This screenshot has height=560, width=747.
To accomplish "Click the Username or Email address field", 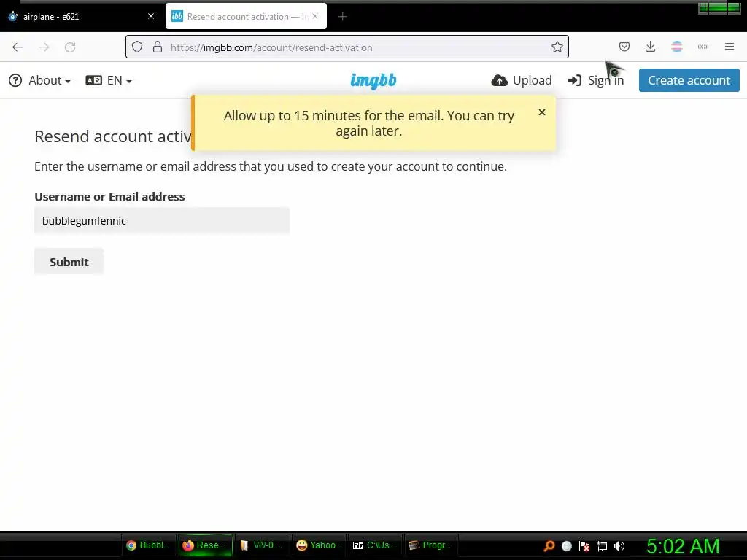I will point(162,220).
